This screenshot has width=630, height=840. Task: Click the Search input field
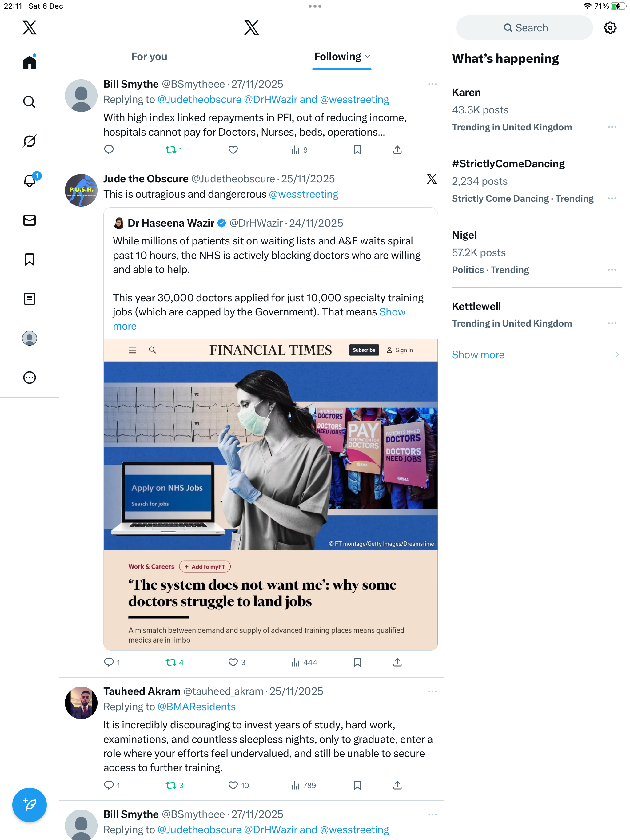524,28
